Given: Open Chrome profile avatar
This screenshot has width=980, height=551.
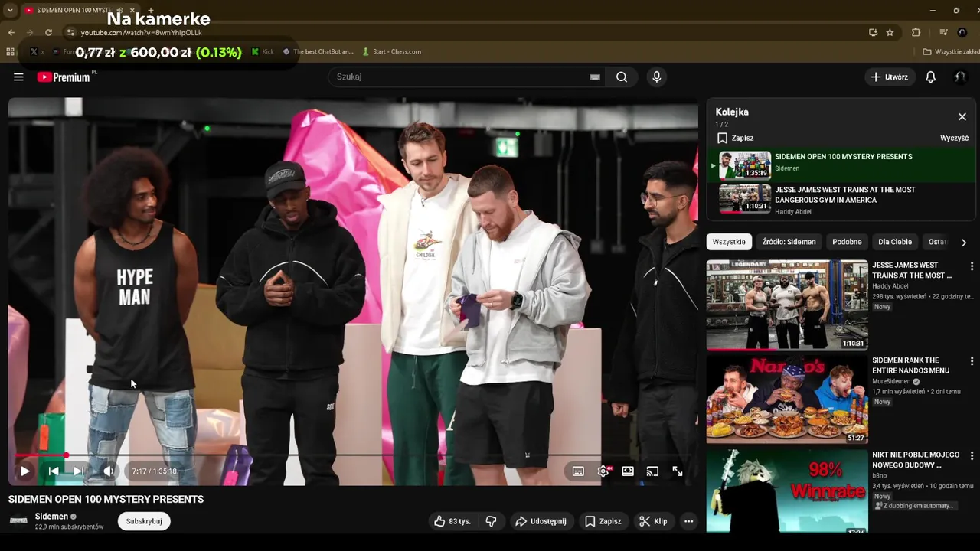Looking at the screenshot, I should pos(962,32).
